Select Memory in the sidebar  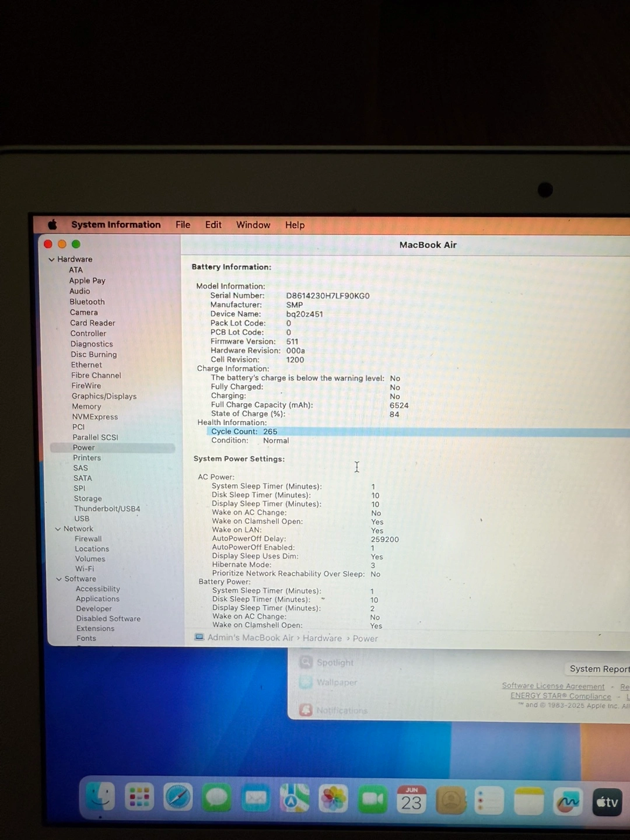[x=86, y=407]
